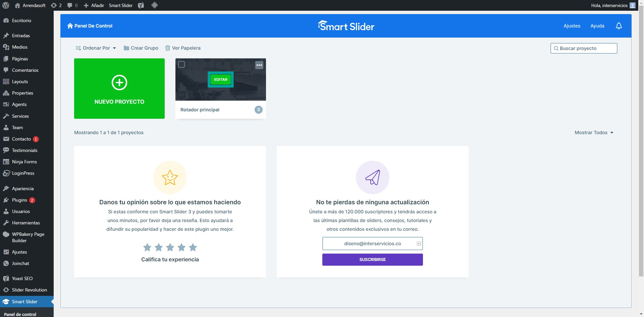Screen dimensions: 644x317
Task: Open Testimonials in the sidebar
Action: (27, 150)
